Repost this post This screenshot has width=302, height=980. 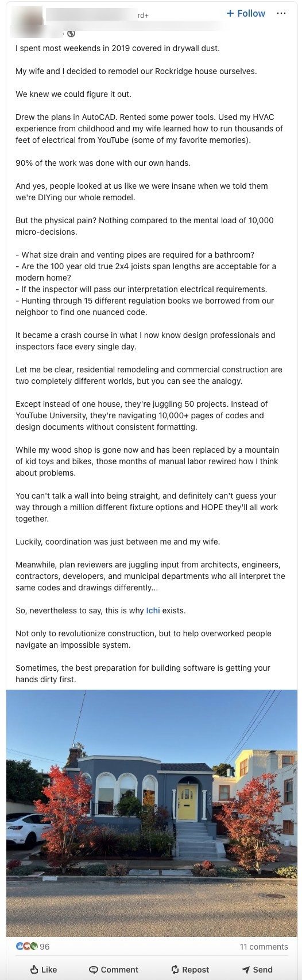190,970
